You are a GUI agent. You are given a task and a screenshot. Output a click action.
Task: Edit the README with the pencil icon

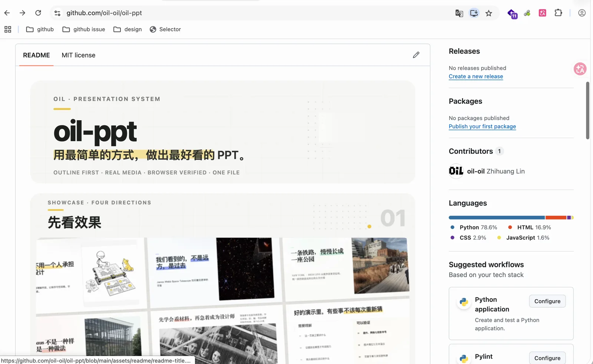click(416, 55)
